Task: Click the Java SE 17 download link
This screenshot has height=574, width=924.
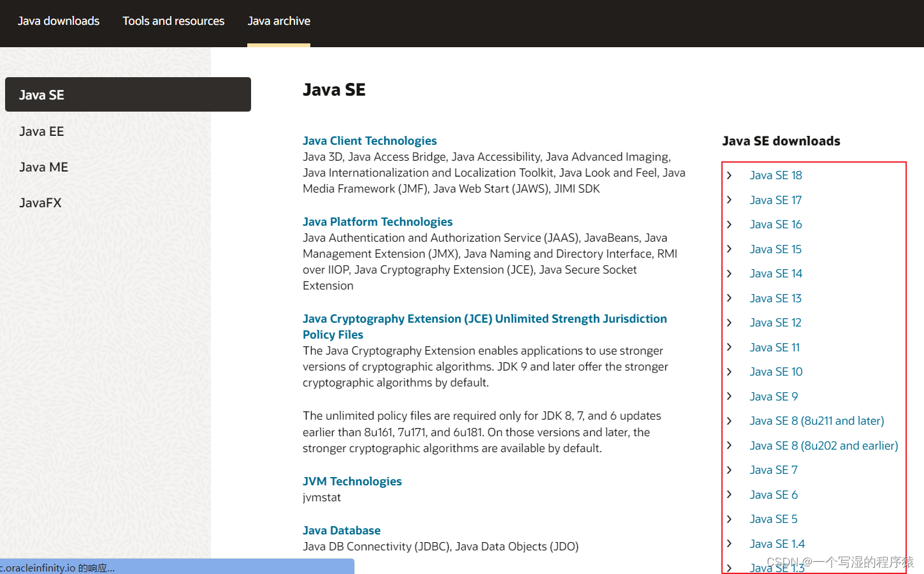Action: pyautogui.click(x=776, y=200)
